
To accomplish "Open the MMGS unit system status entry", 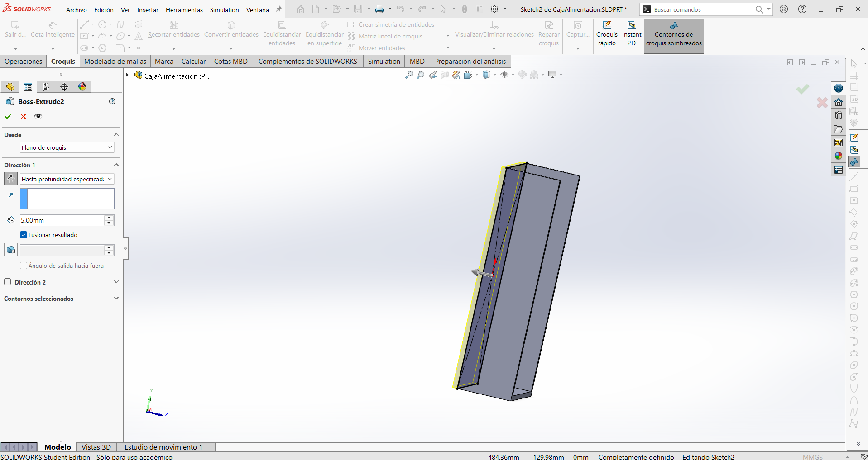I will point(813,457).
